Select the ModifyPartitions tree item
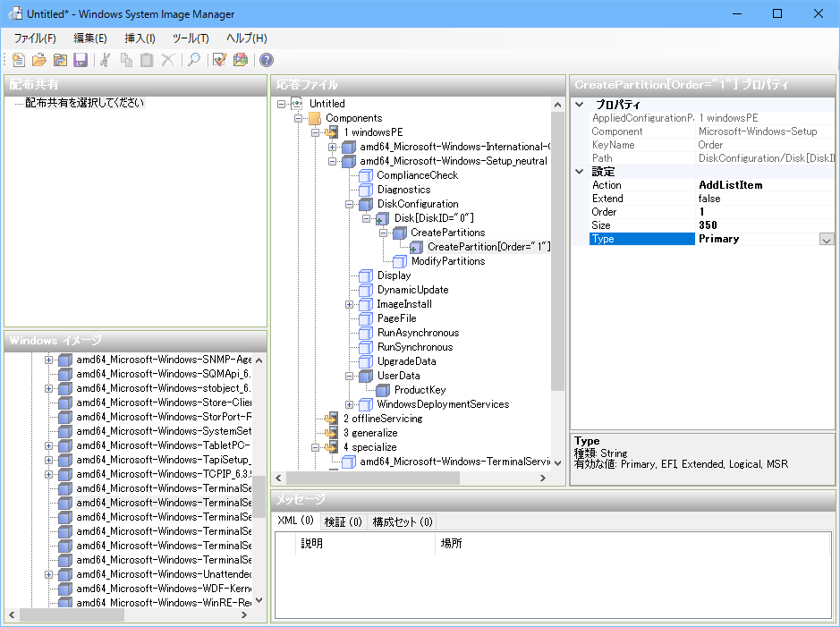 click(x=448, y=261)
